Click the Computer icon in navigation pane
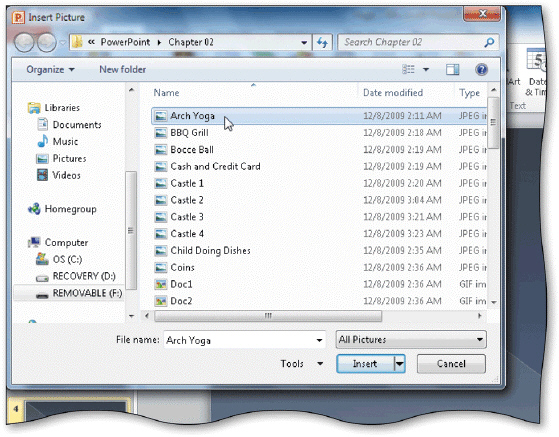This screenshot has height=437, width=559. [x=34, y=242]
